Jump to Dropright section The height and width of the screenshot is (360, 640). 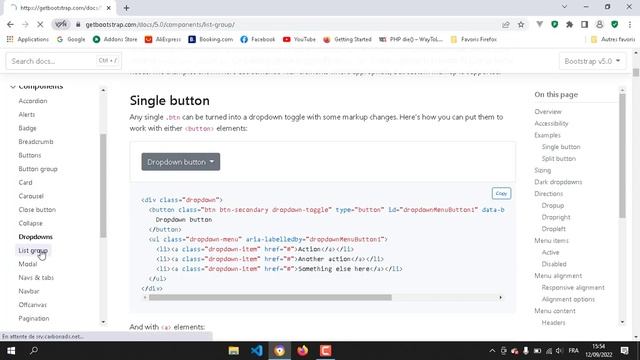coord(556,217)
